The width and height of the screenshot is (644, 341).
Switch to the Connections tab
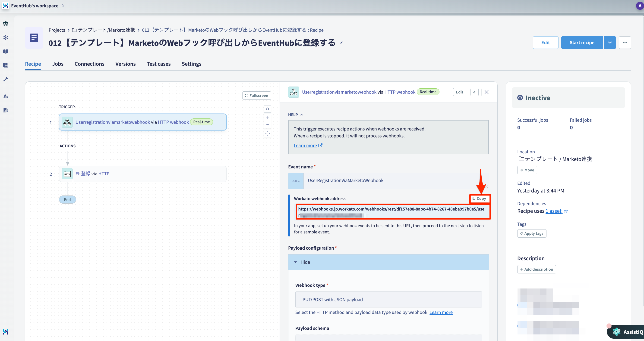(x=89, y=64)
